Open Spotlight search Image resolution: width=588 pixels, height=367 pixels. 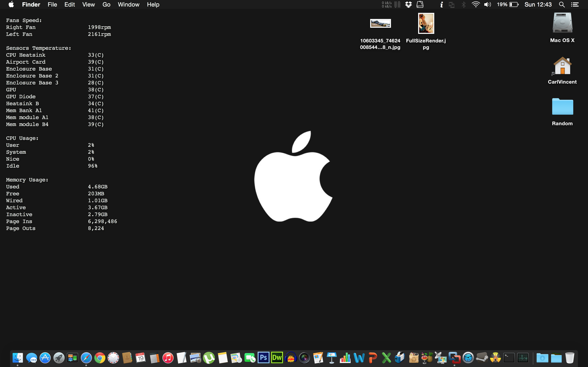[x=562, y=4]
